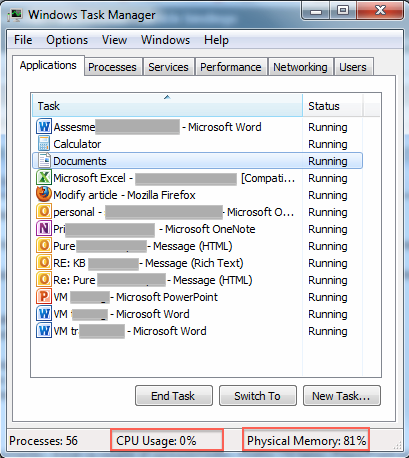
Task: Click the PowerPoint icon in the task list
Action: pos(44,297)
